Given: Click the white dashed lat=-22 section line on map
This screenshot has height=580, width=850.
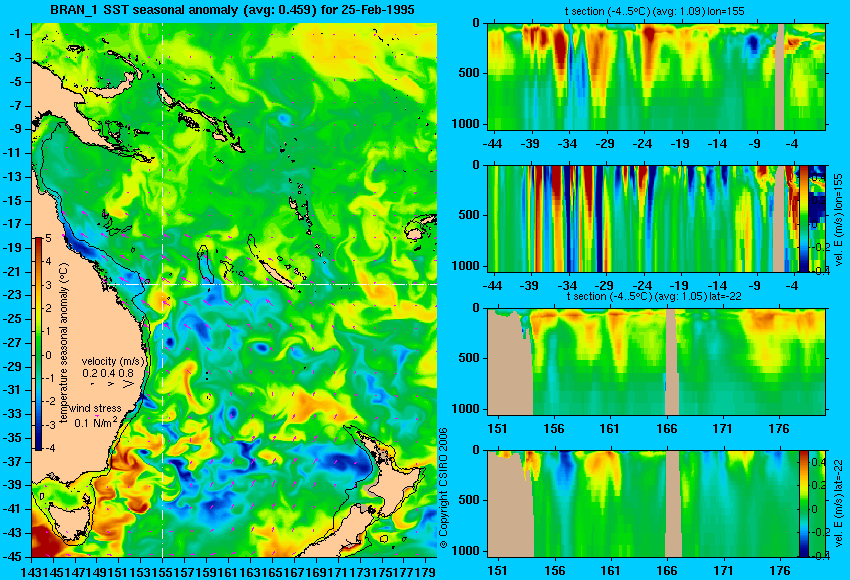Looking at the screenshot, I should point(271,284).
